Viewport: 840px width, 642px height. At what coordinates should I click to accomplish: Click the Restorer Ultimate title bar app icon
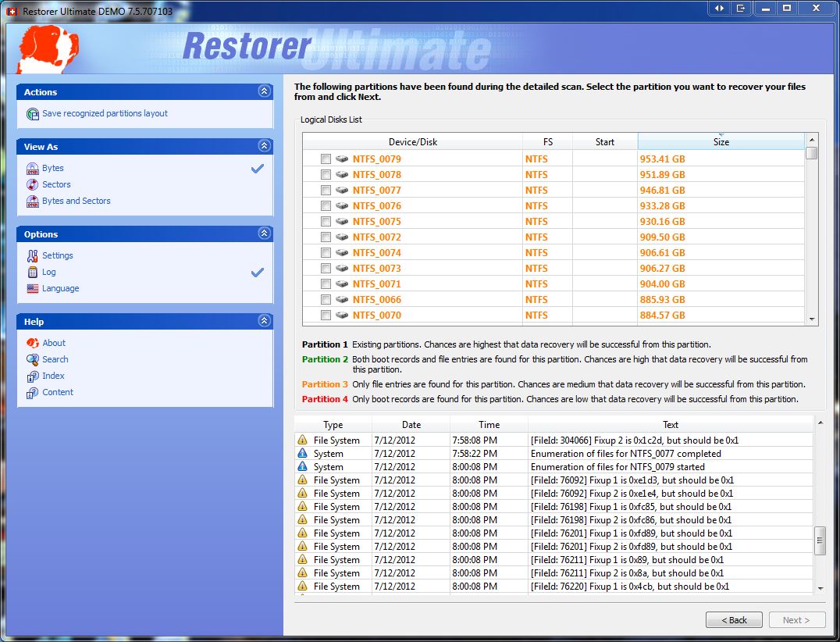(12, 11)
